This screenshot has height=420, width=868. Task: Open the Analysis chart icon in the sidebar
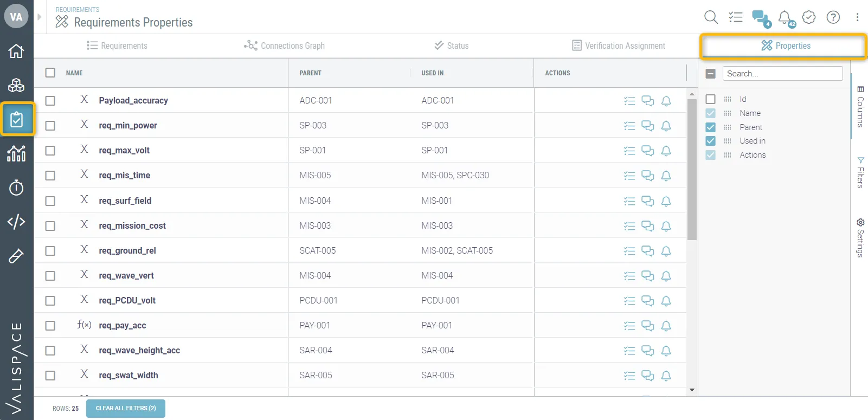click(x=16, y=153)
